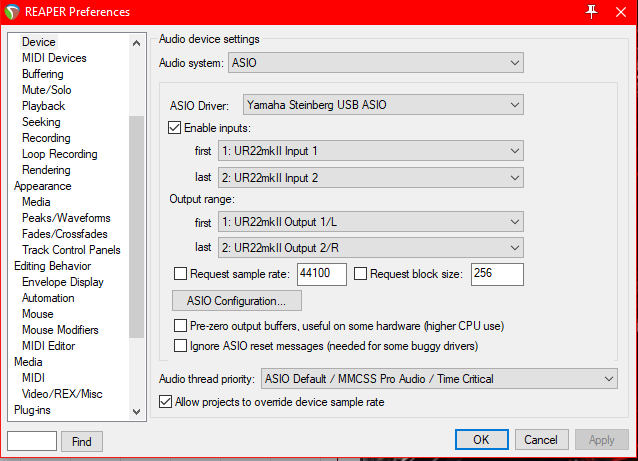Image resolution: width=638 pixels, height=461 pixels.
Task: Go to the Buffering preferences page
Action: (x=43, y=74)
